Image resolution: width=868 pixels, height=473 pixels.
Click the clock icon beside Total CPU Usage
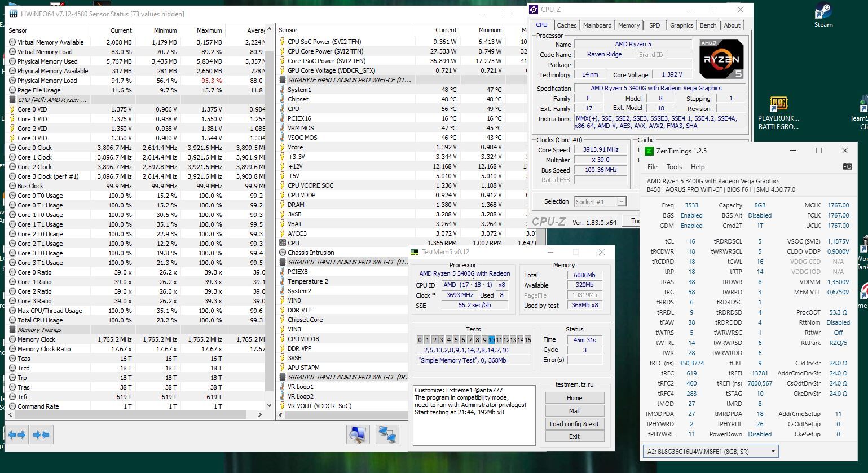pos(12,320)
